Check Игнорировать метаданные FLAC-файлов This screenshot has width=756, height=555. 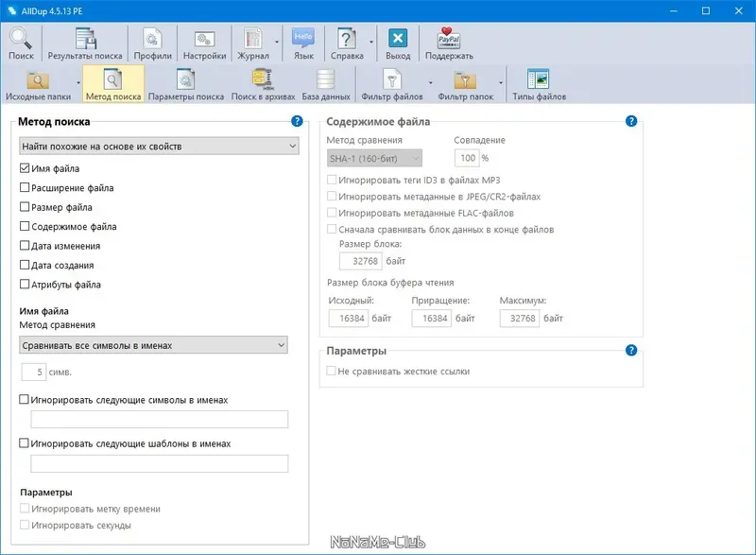(332, 212)
